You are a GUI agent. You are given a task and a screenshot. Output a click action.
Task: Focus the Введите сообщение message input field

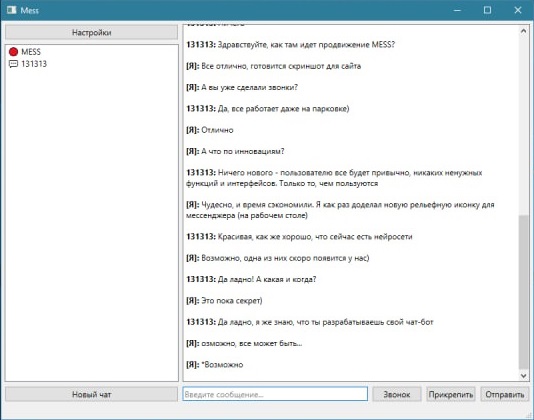[275, 394]
